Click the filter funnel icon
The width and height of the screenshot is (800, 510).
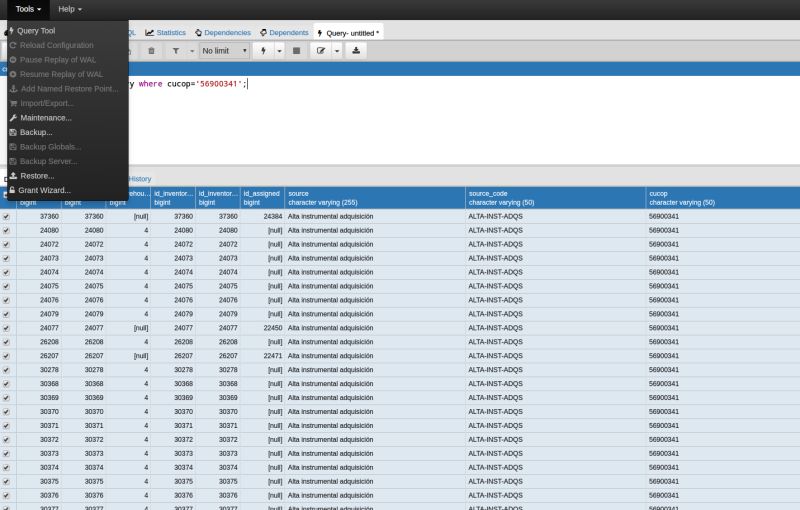[176, 51]
